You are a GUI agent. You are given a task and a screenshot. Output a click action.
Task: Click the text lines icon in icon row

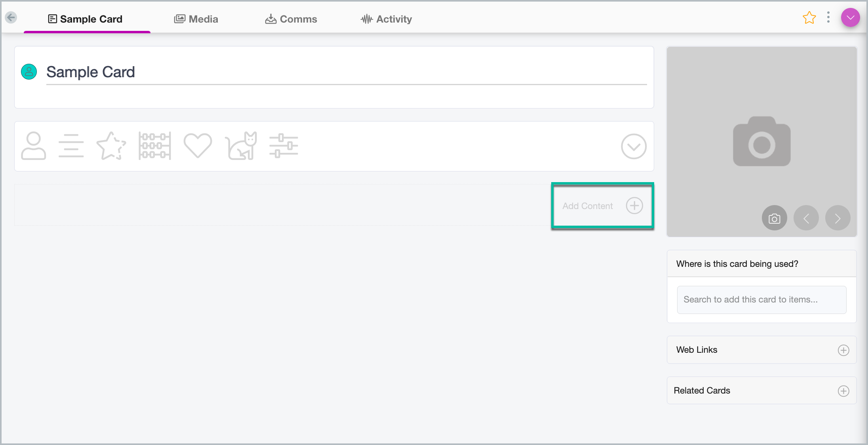pyautogui.click(x=71, y=146)
